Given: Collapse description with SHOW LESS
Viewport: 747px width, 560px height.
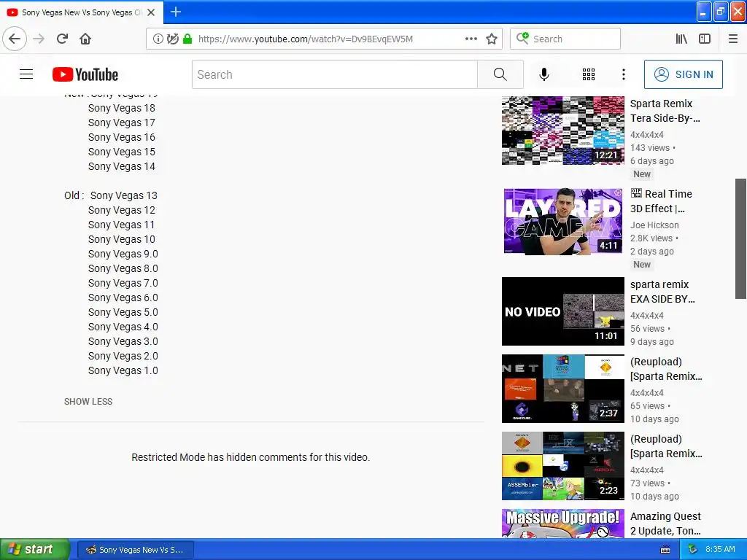Looking at the screenshot, I should click(x=88, y=402).
